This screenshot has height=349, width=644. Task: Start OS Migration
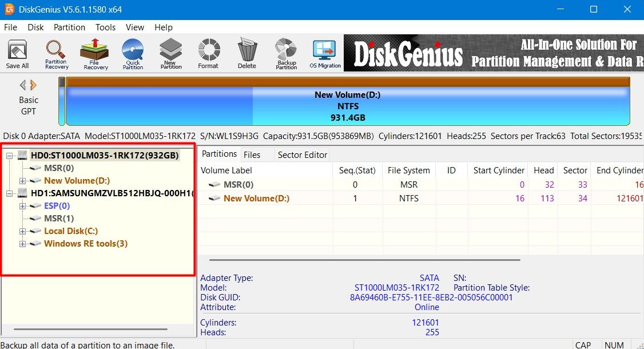coord(324,53)
